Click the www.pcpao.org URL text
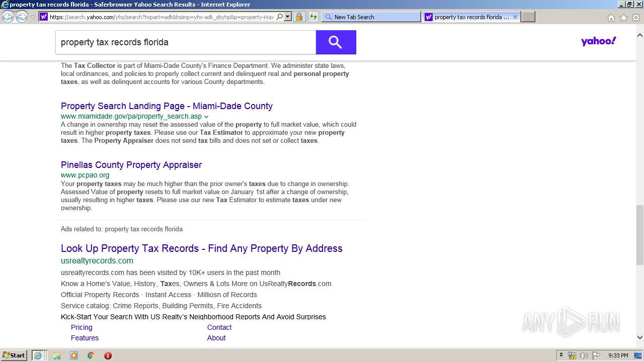 pos(85,175)
